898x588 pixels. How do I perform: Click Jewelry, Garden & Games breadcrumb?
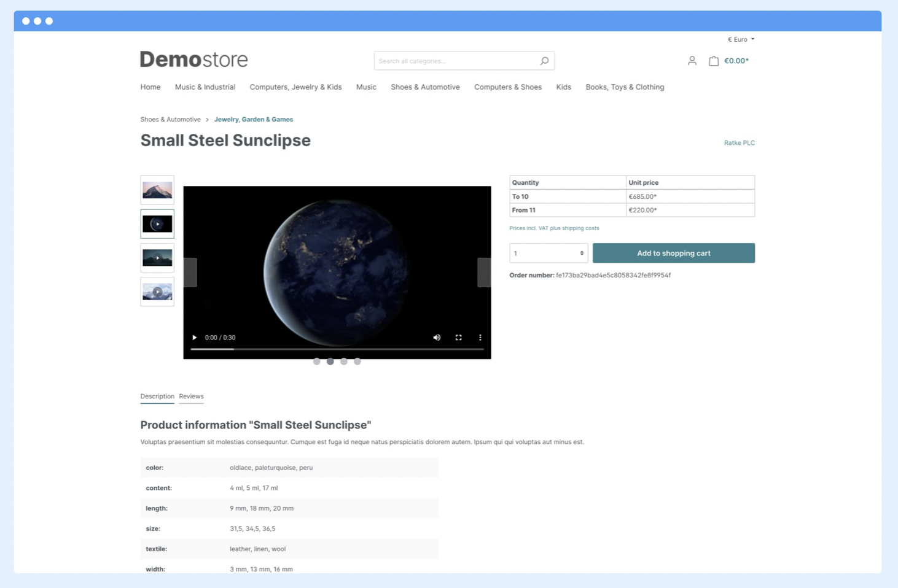tap(254, 120)
